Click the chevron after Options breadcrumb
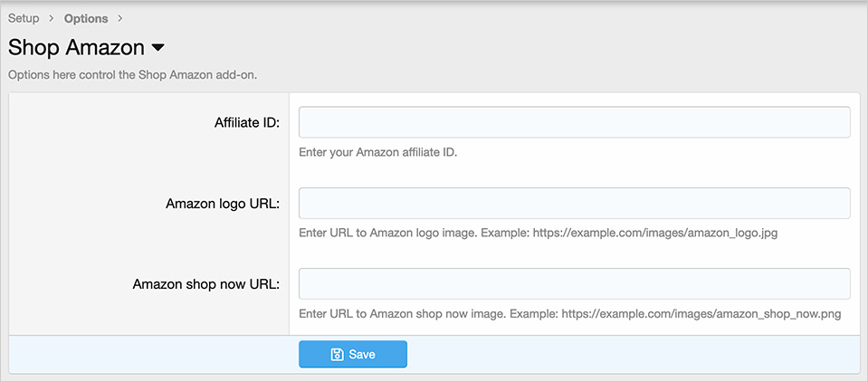Viewport: 868px width, 382px height. [x=120, y=19]
